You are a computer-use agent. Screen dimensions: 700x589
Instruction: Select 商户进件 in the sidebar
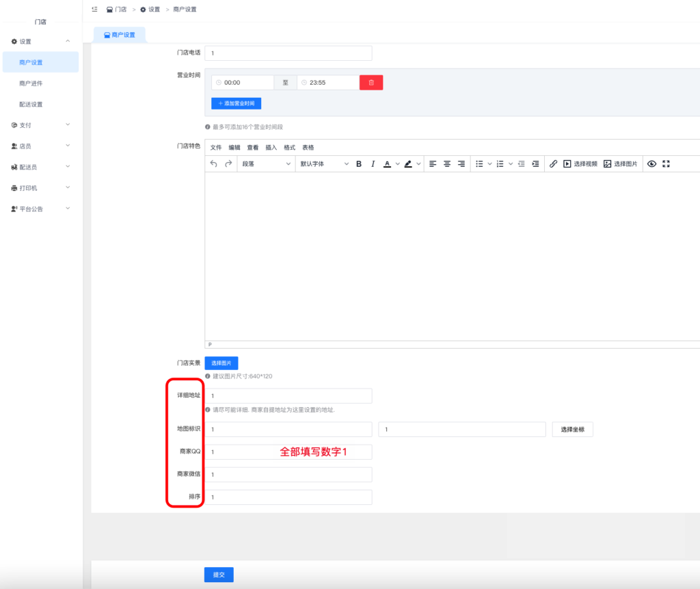click(31, 83)
